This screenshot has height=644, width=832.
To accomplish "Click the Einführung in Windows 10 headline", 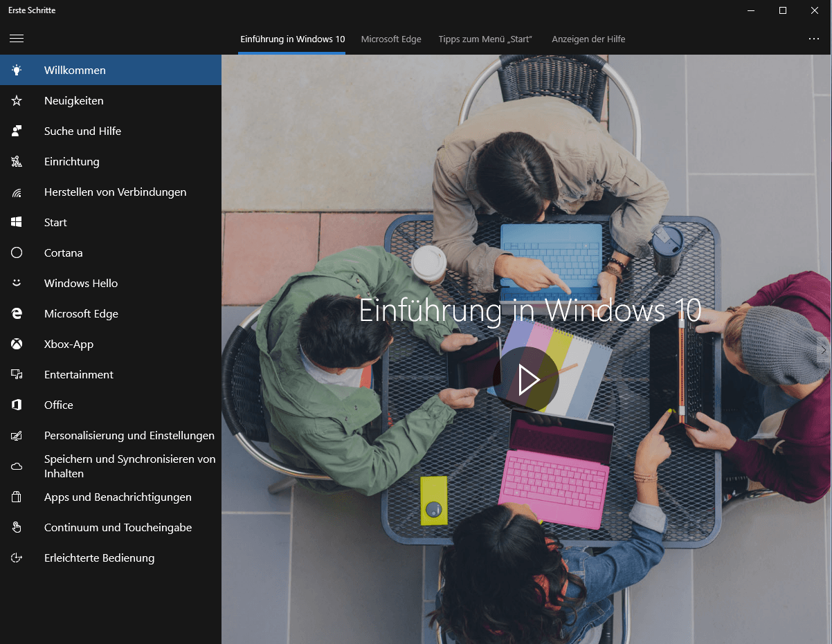I will 530,310.
